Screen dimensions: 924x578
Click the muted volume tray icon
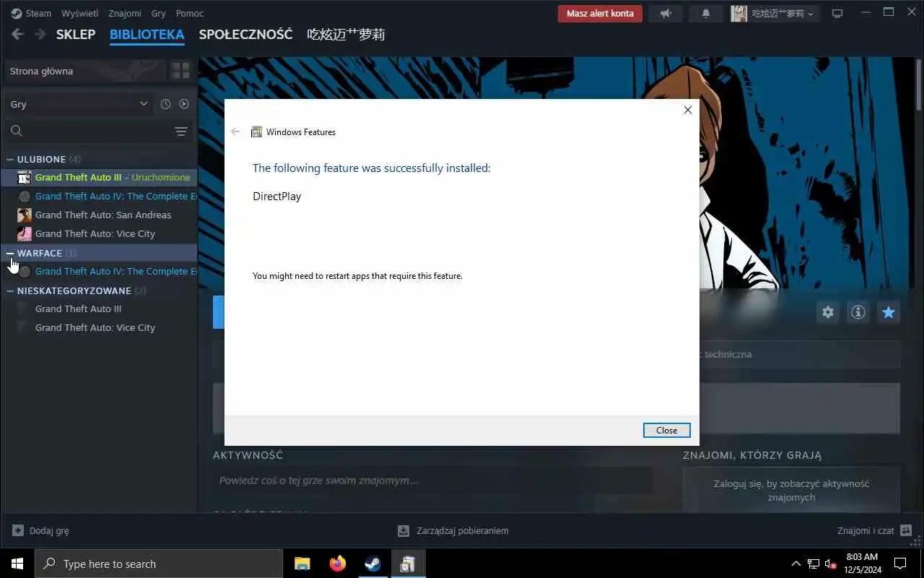[x=831, y=564]
